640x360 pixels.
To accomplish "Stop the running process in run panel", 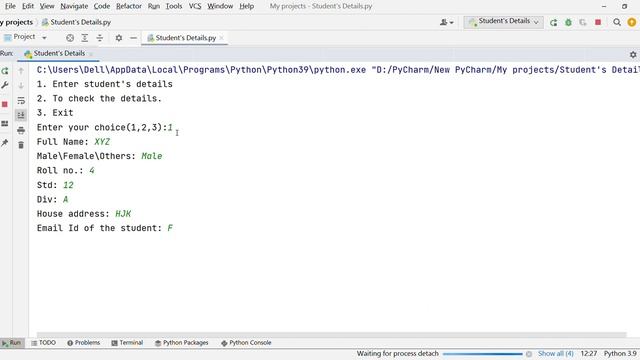I will (x=5, y=104).
